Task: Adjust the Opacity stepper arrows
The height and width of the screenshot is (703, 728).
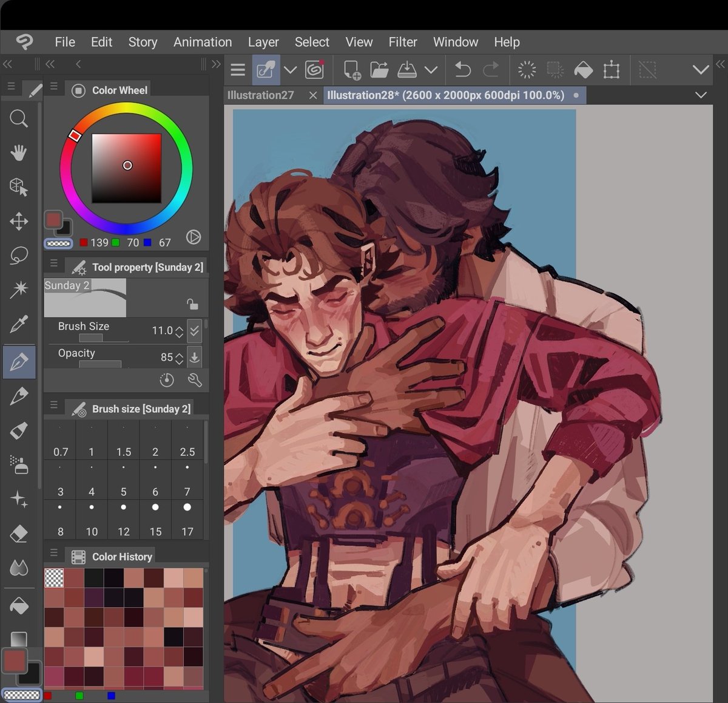Action: (179, 358)
